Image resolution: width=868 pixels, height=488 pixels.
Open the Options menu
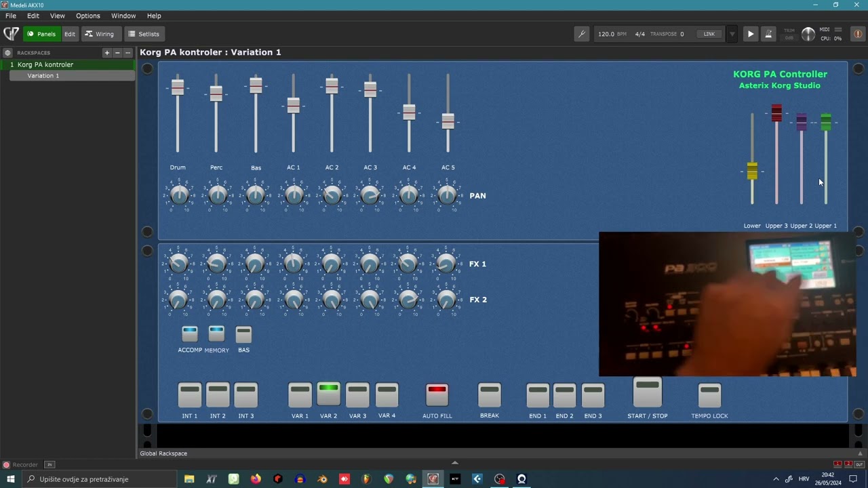click(x=88, y=16)
